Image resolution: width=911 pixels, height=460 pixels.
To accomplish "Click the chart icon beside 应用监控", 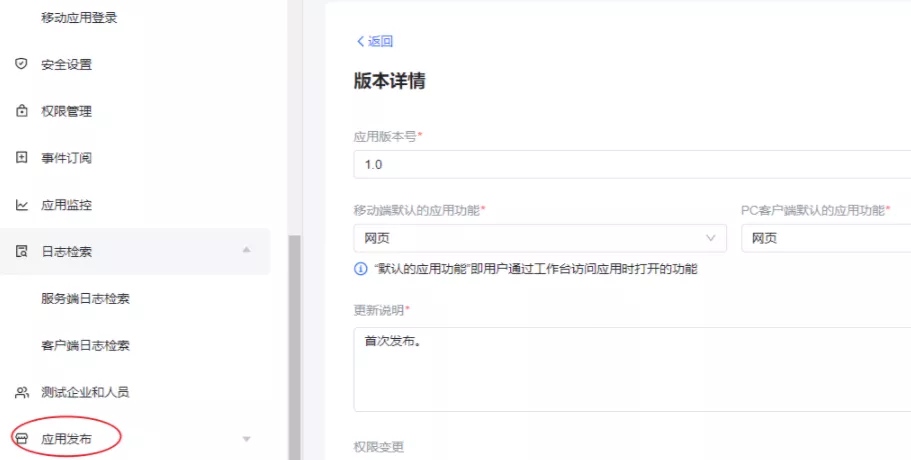I will point(21,204).
